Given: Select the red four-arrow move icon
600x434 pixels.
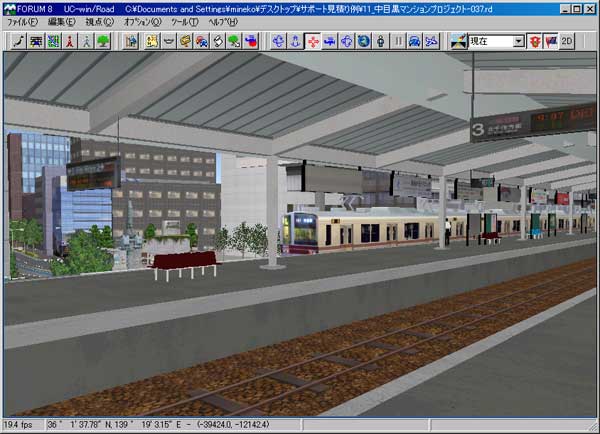Looking at the screenshot, I should [312, 41].
